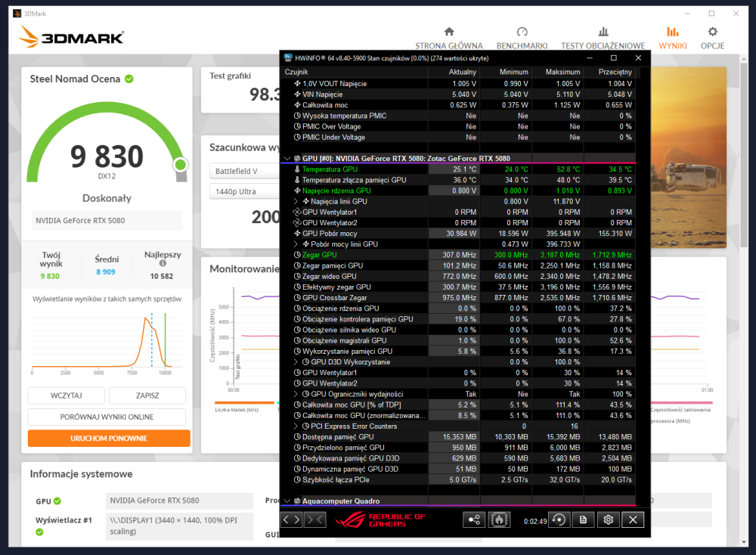Viewport: 756px width, 555px height.
Task: Select the Szybkość łącza PCIe row
Action: click(458, 480)
